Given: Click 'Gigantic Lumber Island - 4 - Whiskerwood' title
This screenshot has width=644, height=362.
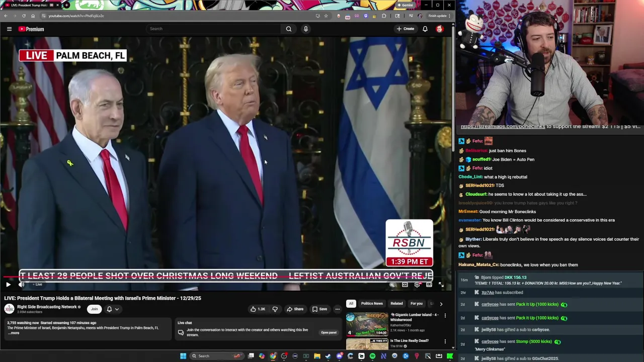Looking at the screenshot, I should coord(415,317).
